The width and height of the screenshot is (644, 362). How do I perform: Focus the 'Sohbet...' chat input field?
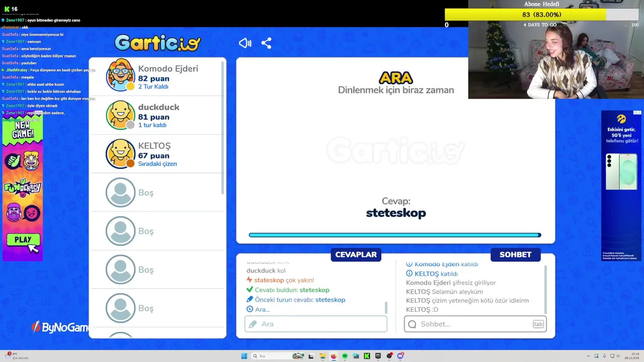(x=475, y=324)
